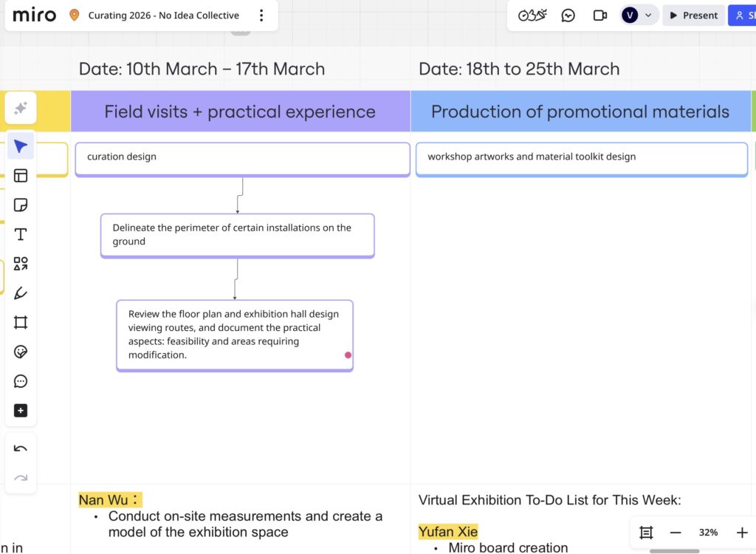Start a video call
The width and height of the screenshot is (756, 554).
[600, 16]
